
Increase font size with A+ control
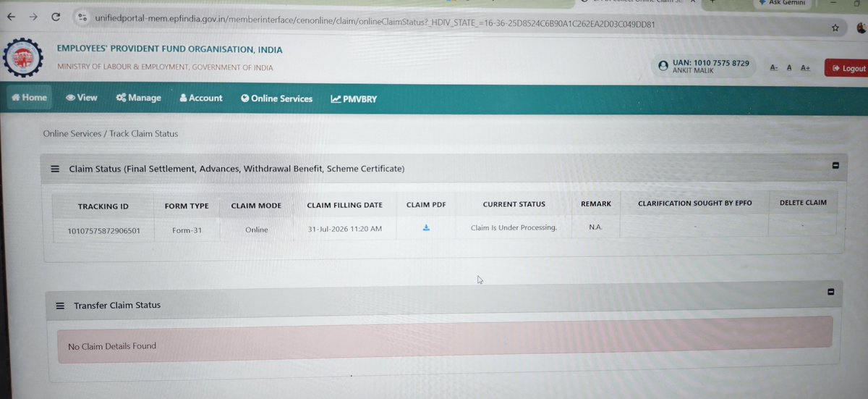806,67
